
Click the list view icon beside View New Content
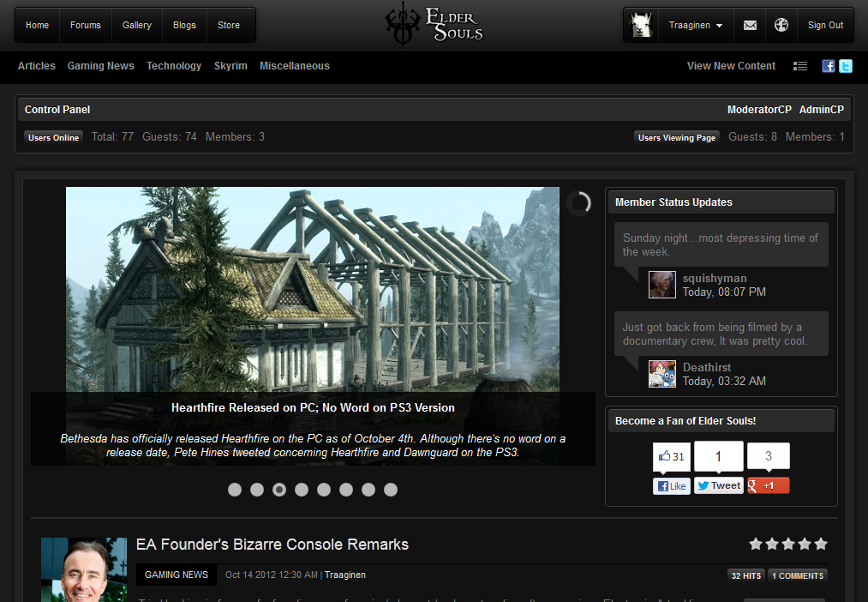(x=800, y=66)
